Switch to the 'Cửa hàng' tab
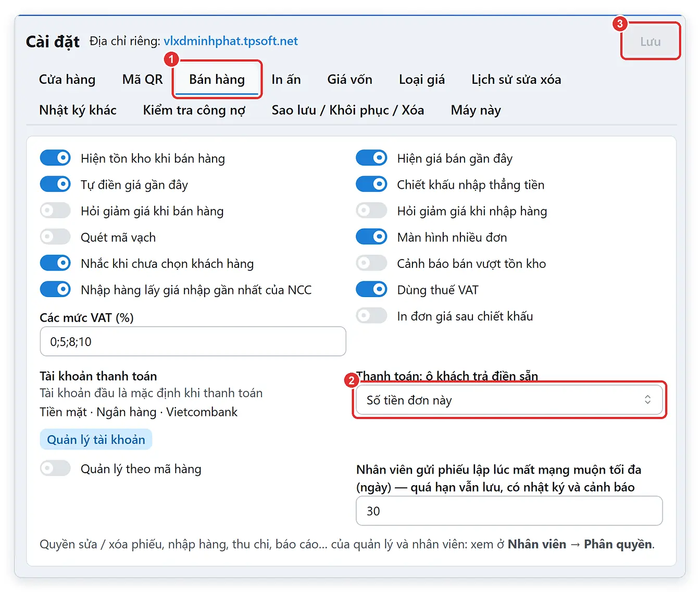700x592 pixels. 67,80
